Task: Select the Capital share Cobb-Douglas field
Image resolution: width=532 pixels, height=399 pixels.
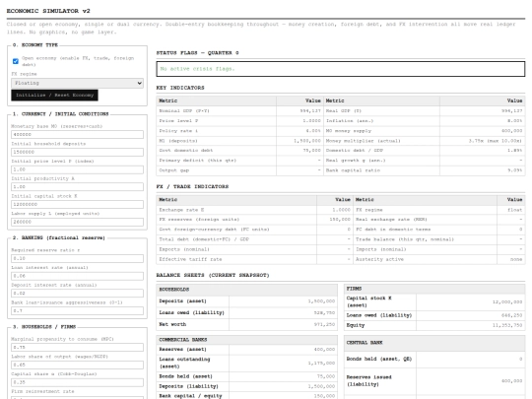Action: (78, 382)
